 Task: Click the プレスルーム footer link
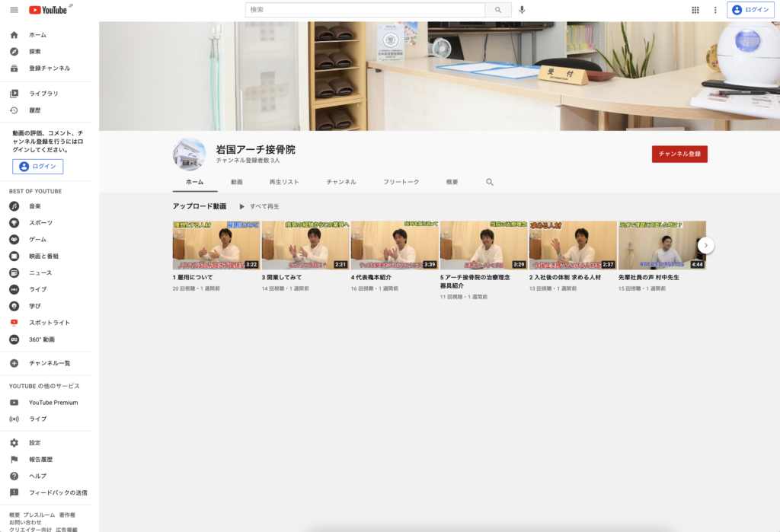point(40,515)
